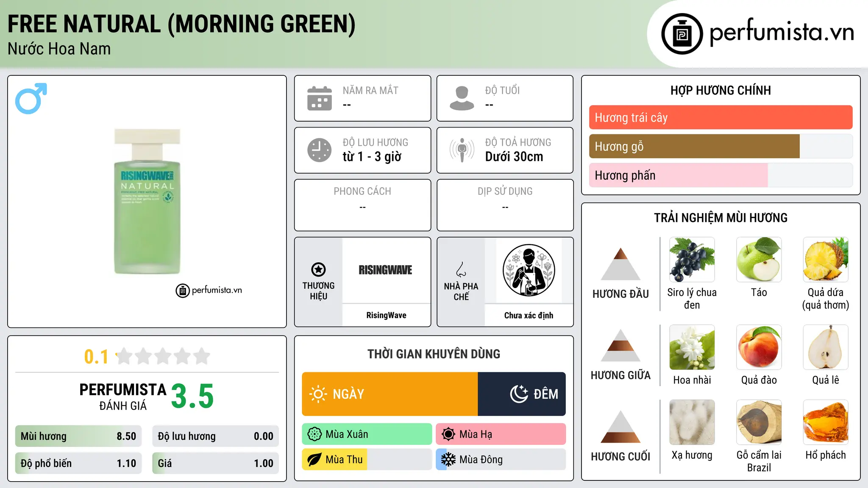
Task: Click the star badge brand icon
Action: [318, 269]
